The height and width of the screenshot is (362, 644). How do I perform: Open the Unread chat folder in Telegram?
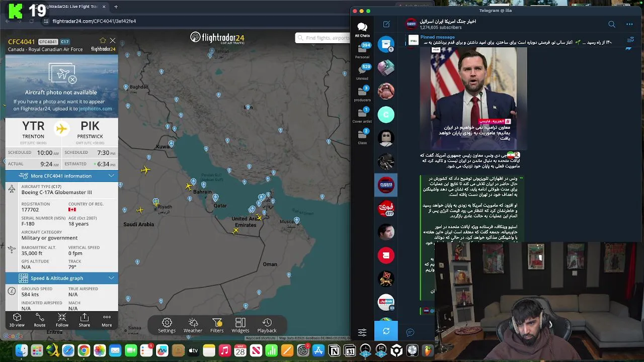[362, 72]
